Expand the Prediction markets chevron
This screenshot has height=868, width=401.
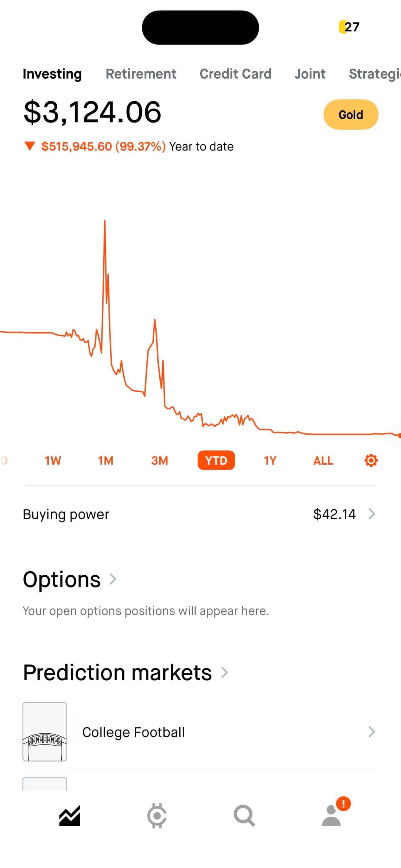pyautogui.click(x=224, y=672)
